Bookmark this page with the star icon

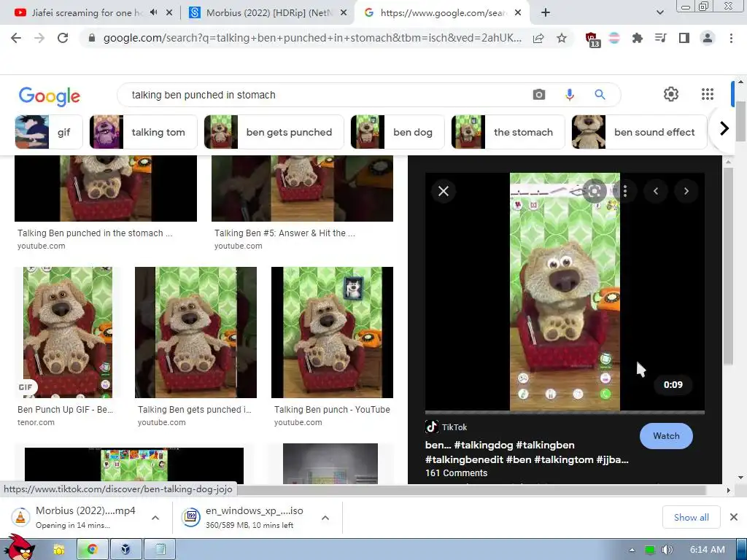pyautogui.click(x=562, y=38)
